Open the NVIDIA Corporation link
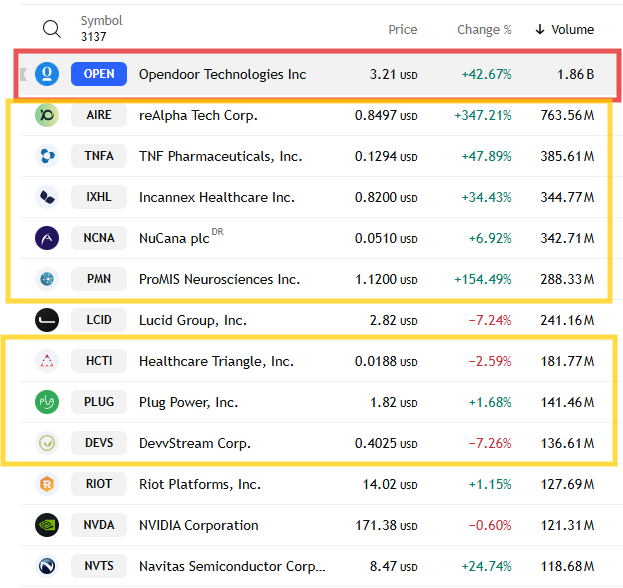The width and height of the screenshot is (623, 588). coord(199,525)
